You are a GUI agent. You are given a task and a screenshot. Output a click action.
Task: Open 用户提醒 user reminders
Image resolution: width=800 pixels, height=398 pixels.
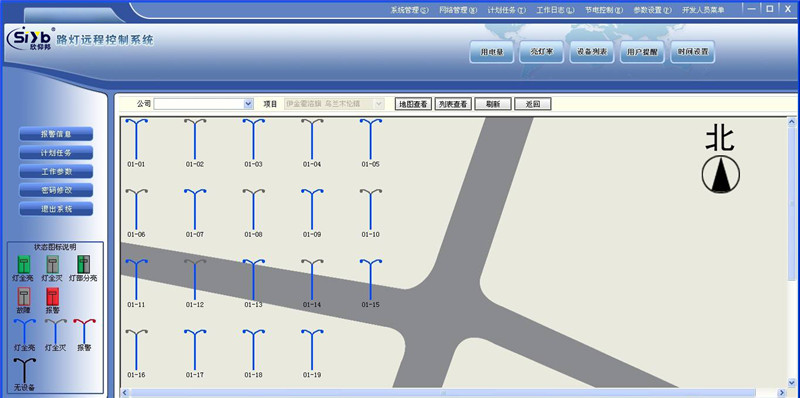click(642, 52)
